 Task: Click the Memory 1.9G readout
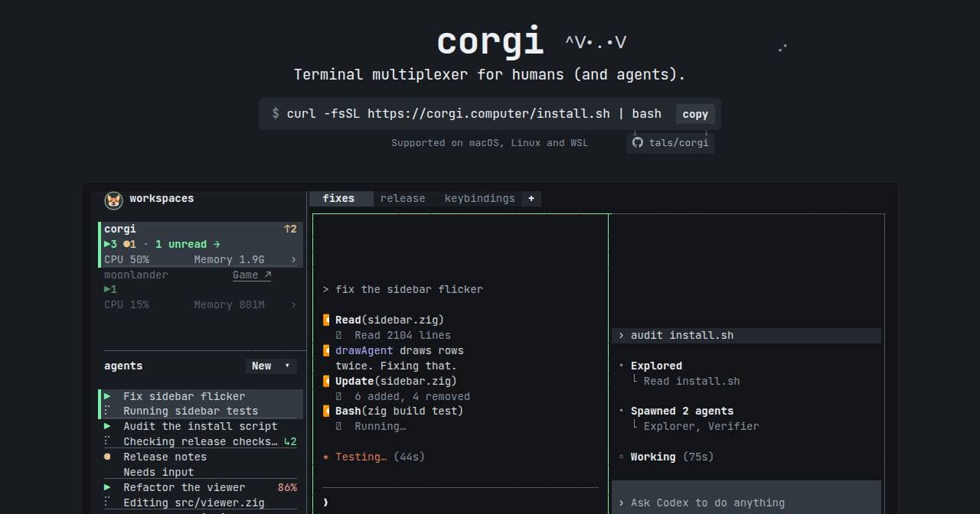tap(229, 259)
